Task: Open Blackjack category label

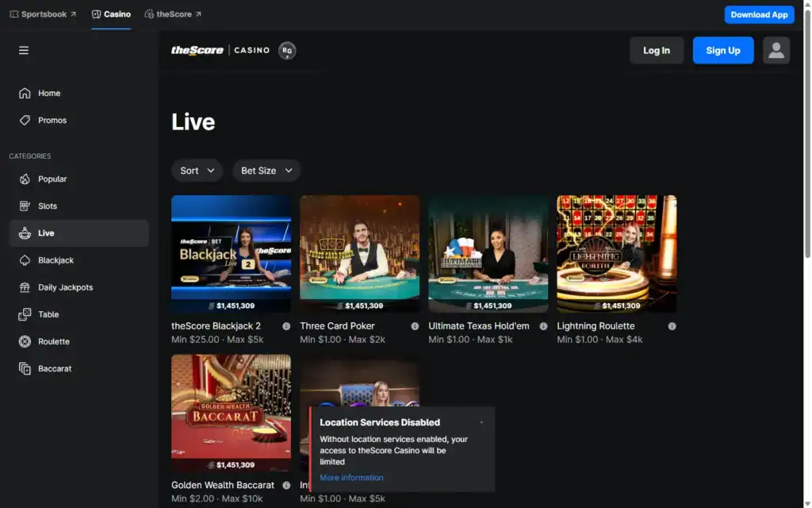Action: (x=56, y=260)
